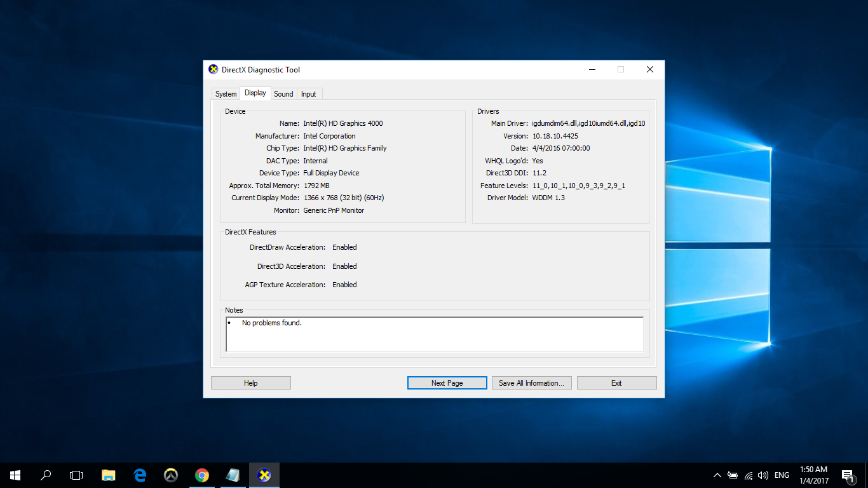Open battery status tray icon
The width and height of the screenshot is (868, 488).
733,475
